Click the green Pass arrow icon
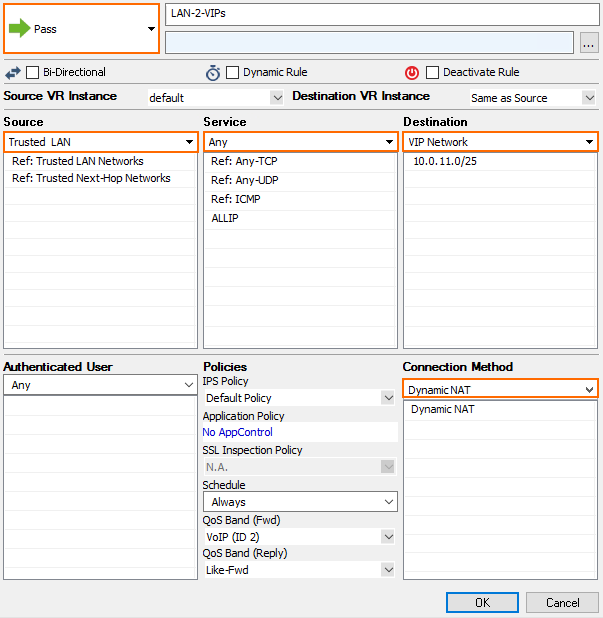 [19, 28]
